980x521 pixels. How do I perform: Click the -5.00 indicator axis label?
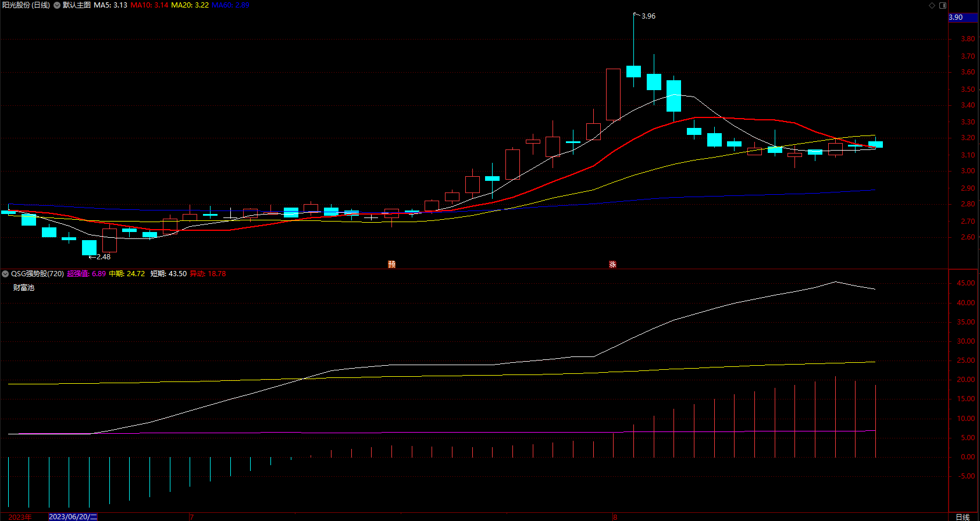point(967,476)
